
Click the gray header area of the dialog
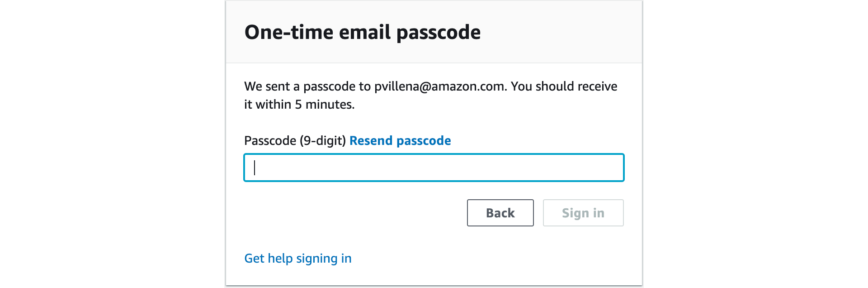coord(434,32)
